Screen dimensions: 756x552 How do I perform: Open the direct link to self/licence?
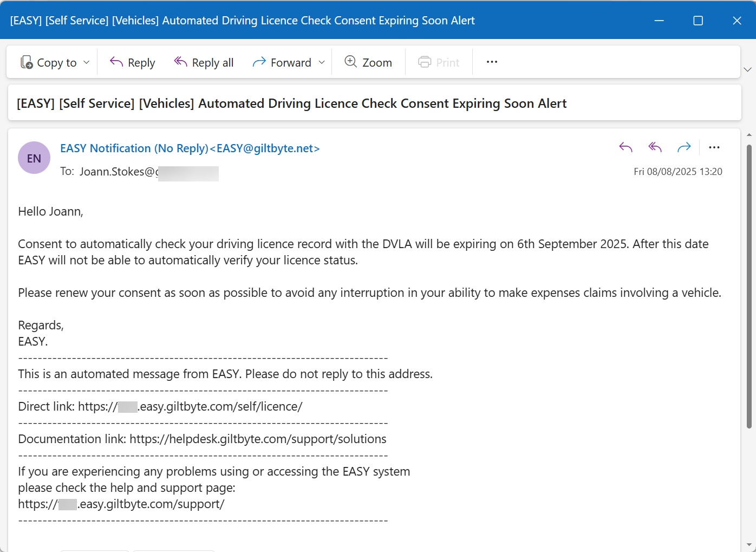190,407
